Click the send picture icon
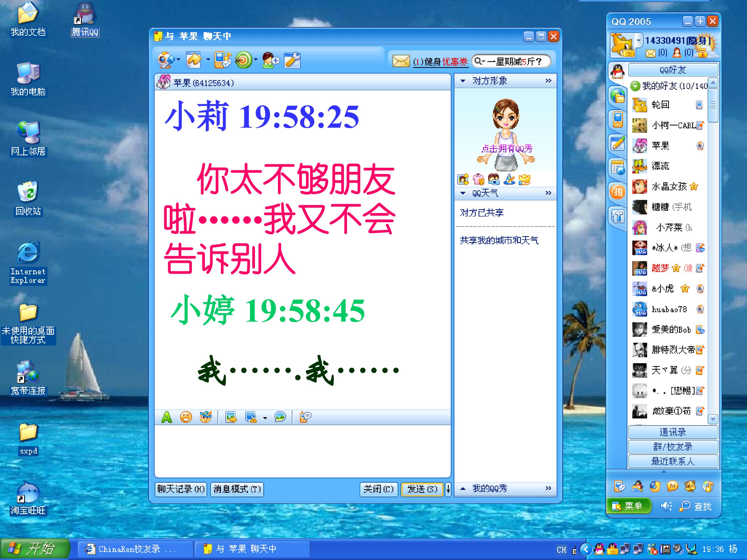This screenshot has height=560, width=747. click(231, 418)
